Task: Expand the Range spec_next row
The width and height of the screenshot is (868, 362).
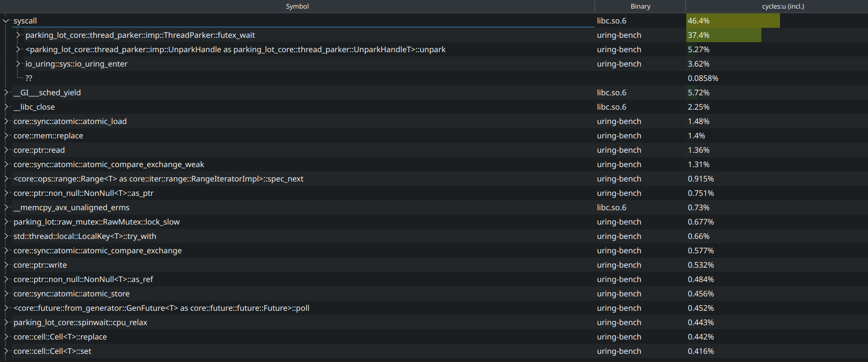Action: tap(6, 179)
